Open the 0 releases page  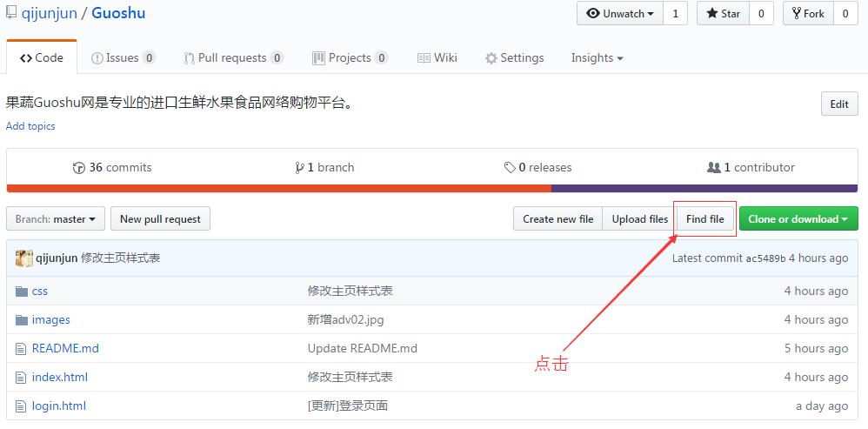click(537, 167)
